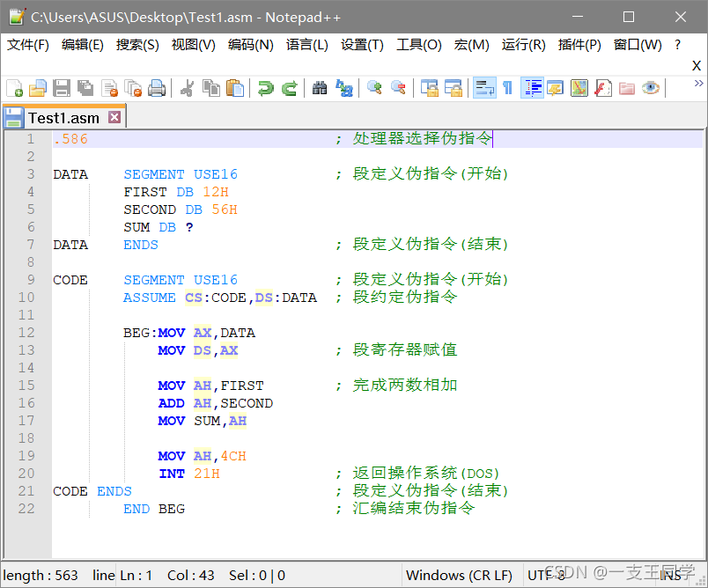Open the ? help menu
708x588 pixels.
pos(677,45)
